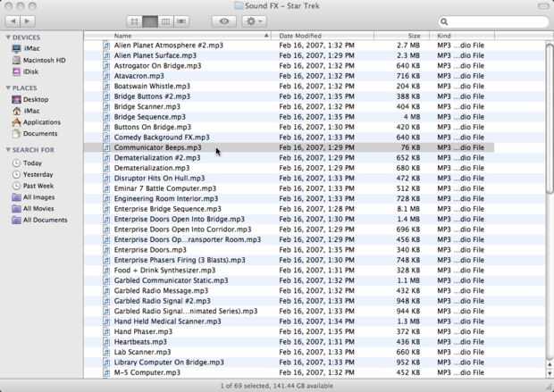Select Boatswain Whistle.mp3

coord(152,87)
